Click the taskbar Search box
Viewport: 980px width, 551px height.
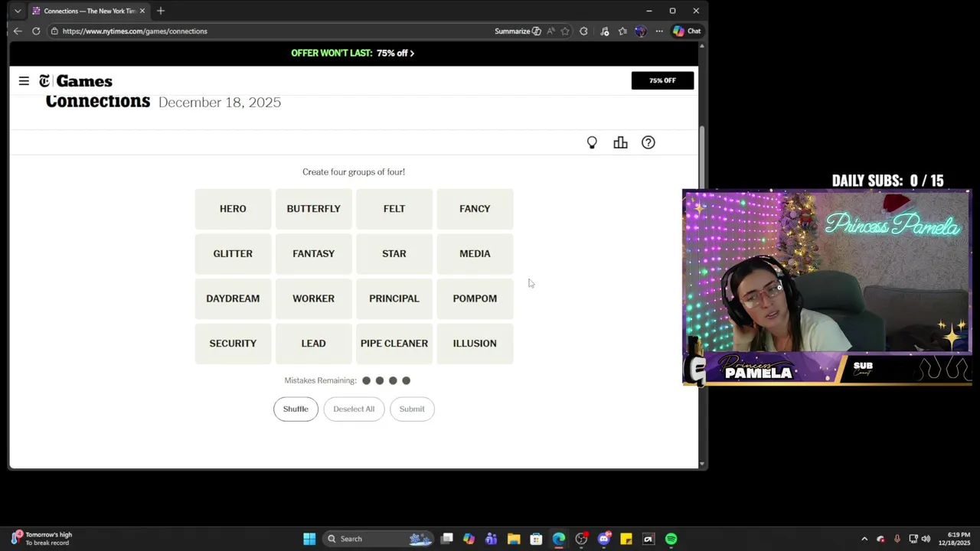pos(379,539)
